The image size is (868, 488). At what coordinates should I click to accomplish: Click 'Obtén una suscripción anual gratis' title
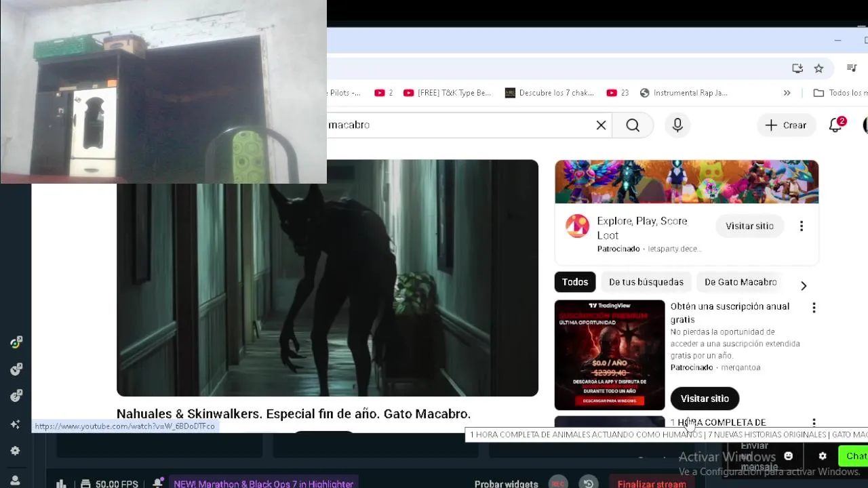pyautogui.click(x=730, y=313)
